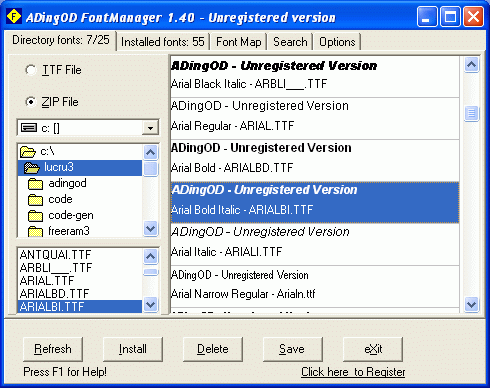The image size is (490, 388).
Task: Click the file list scrollbar thumb
Action: 151,272
